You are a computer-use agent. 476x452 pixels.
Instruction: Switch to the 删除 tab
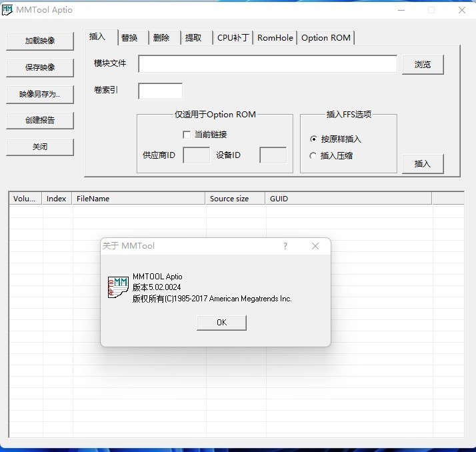(165, 38)
